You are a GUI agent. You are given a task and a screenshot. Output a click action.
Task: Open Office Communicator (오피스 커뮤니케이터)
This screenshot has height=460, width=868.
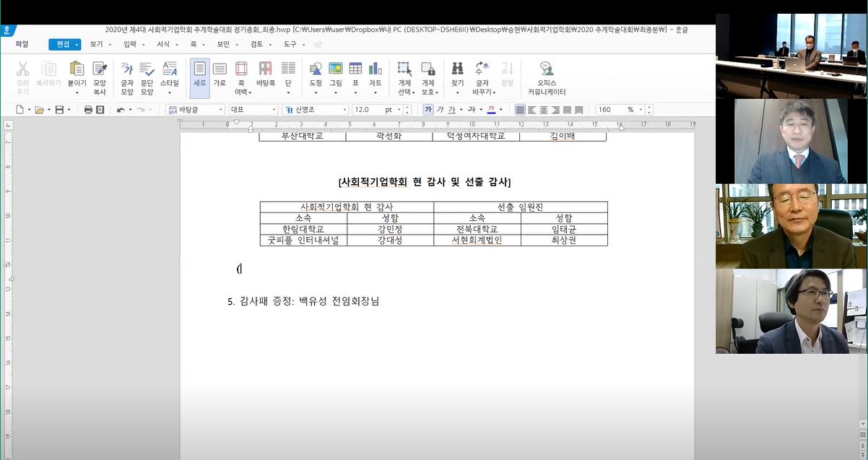coord(547,69)
